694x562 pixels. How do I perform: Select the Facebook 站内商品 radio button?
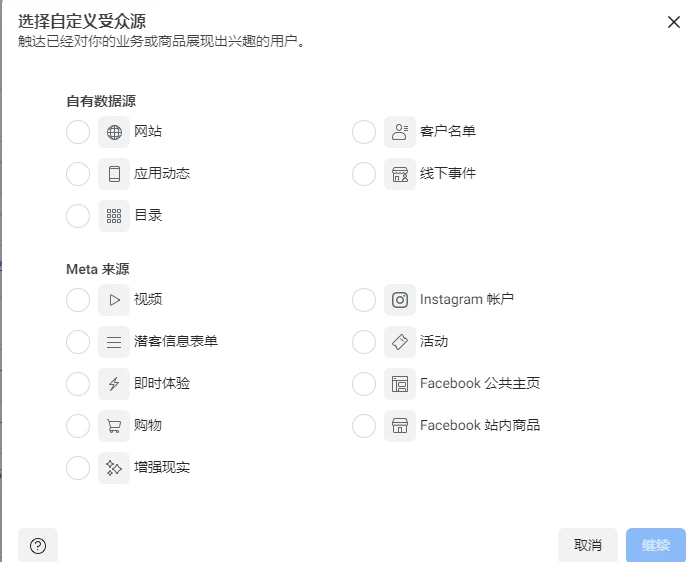click(364, 426)
